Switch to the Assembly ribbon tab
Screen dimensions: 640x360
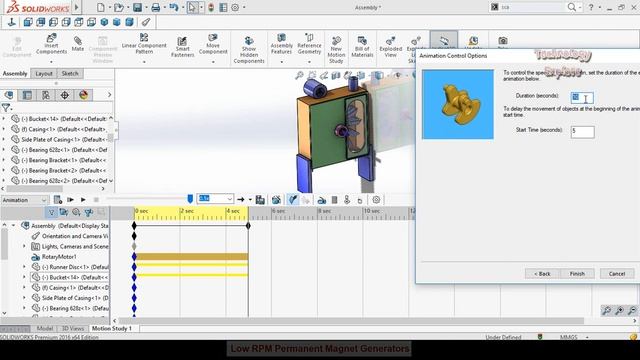[15, 73]
